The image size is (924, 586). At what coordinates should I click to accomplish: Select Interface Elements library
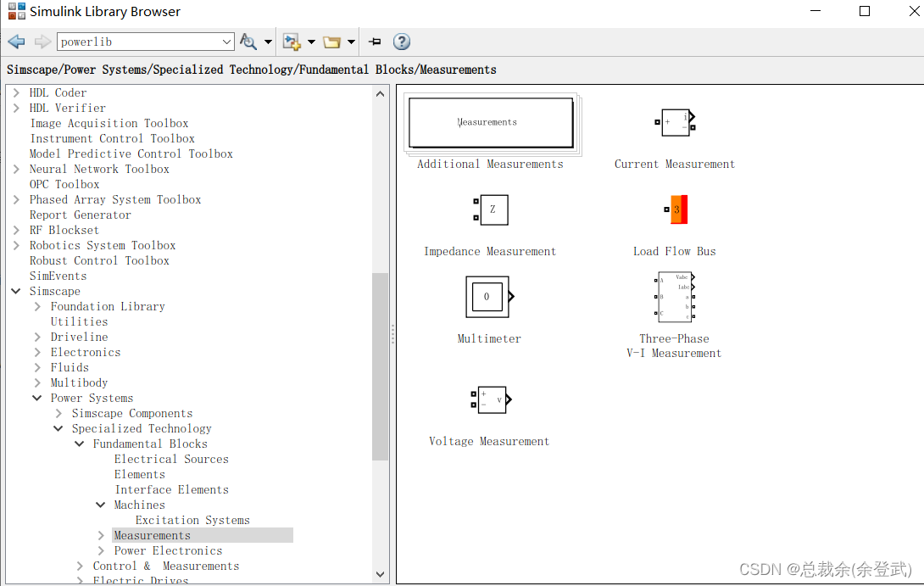click(x=172, y=490)
